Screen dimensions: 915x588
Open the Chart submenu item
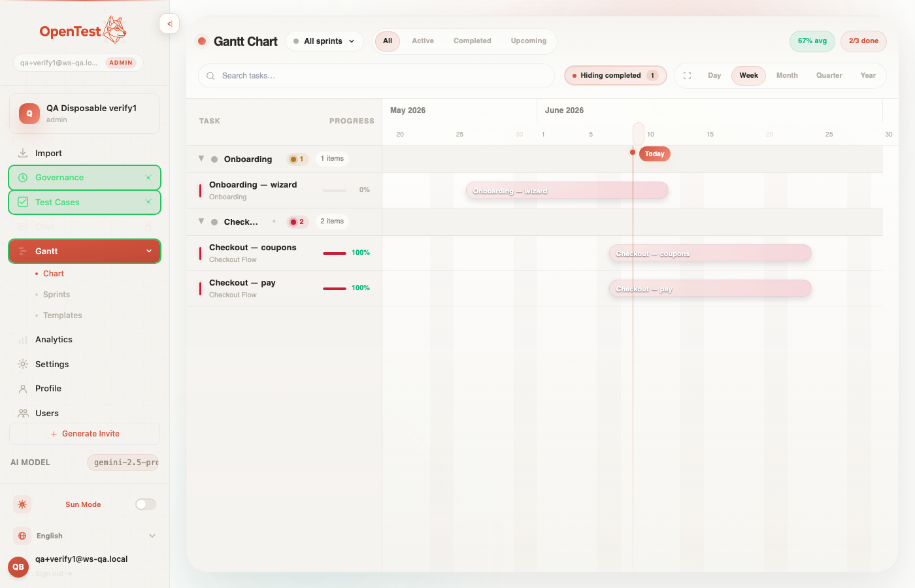[x=54, y=274]
